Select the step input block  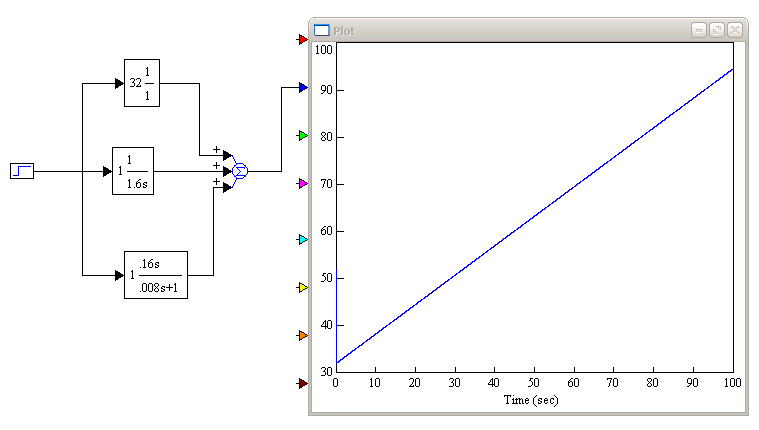tap(22, 171)
